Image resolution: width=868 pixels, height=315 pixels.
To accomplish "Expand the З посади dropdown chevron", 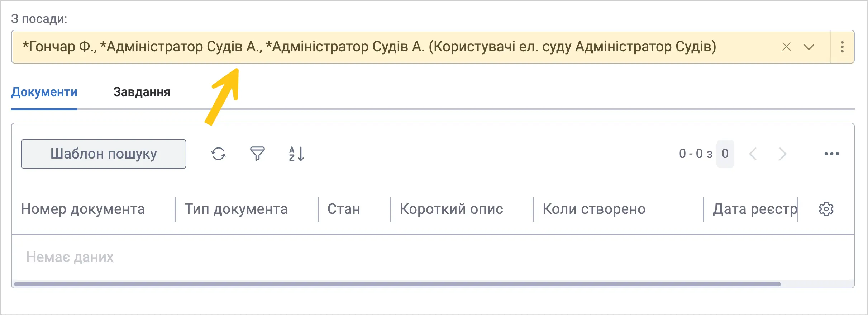I will (x=809, y=47).
